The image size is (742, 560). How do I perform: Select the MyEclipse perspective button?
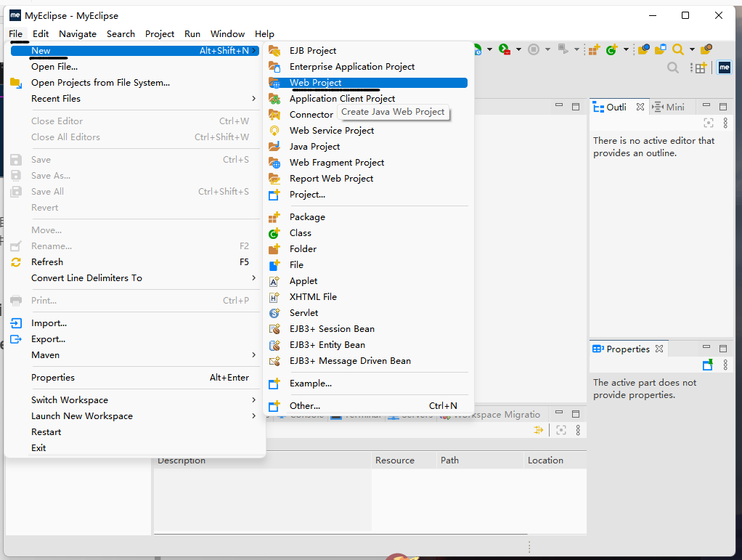725,68
